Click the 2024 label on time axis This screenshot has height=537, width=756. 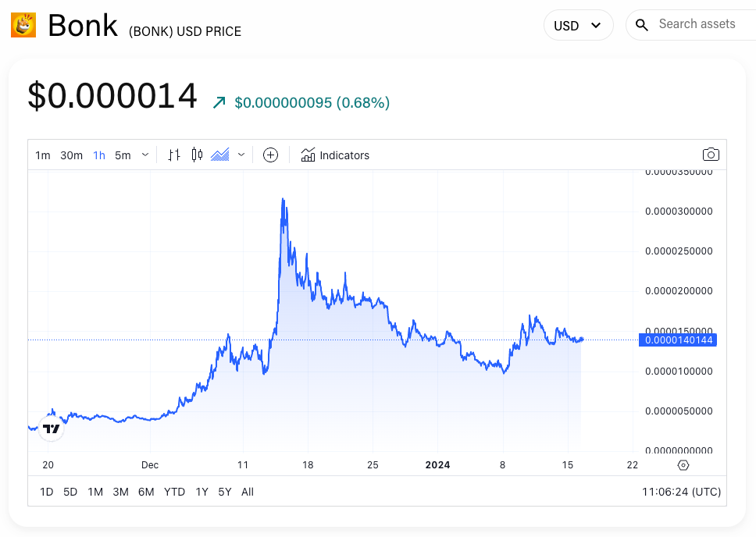click(437, 465)
